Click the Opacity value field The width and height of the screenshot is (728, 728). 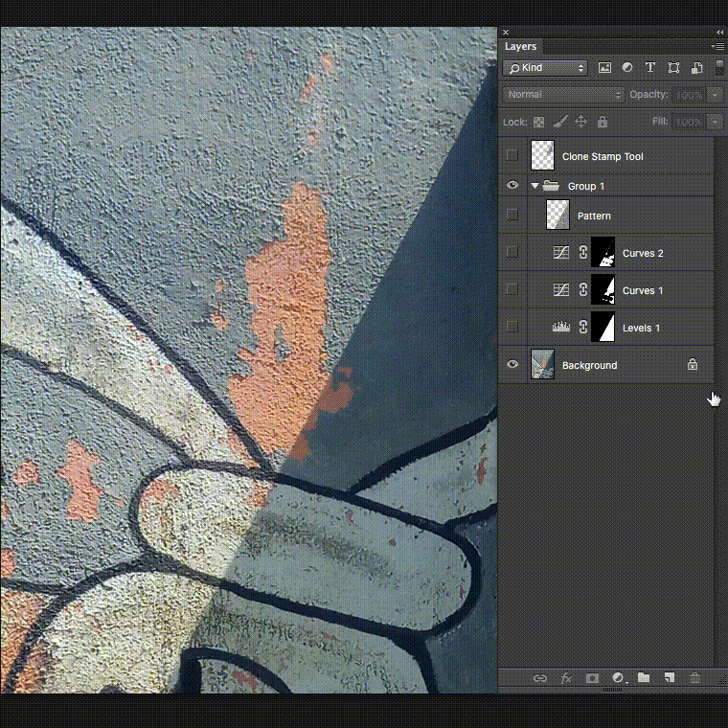pyautogui.click(x=689, y=95)
